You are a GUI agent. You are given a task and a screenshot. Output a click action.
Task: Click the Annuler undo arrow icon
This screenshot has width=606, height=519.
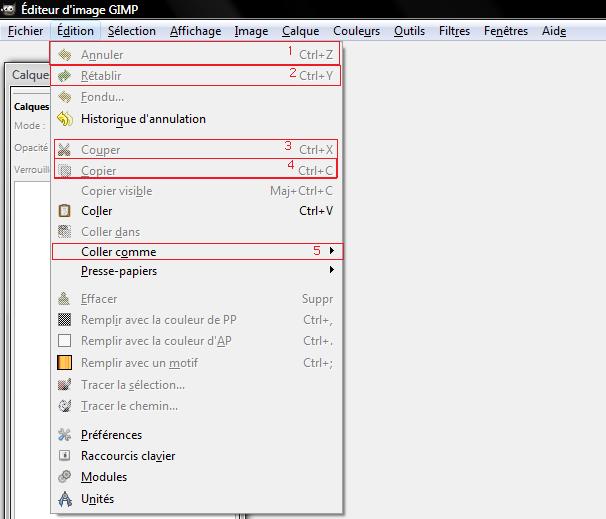65,55
